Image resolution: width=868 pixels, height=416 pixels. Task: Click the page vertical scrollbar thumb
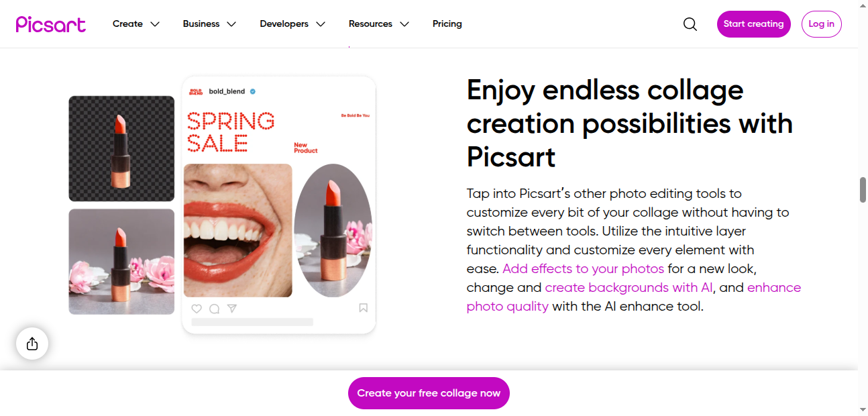863,190
